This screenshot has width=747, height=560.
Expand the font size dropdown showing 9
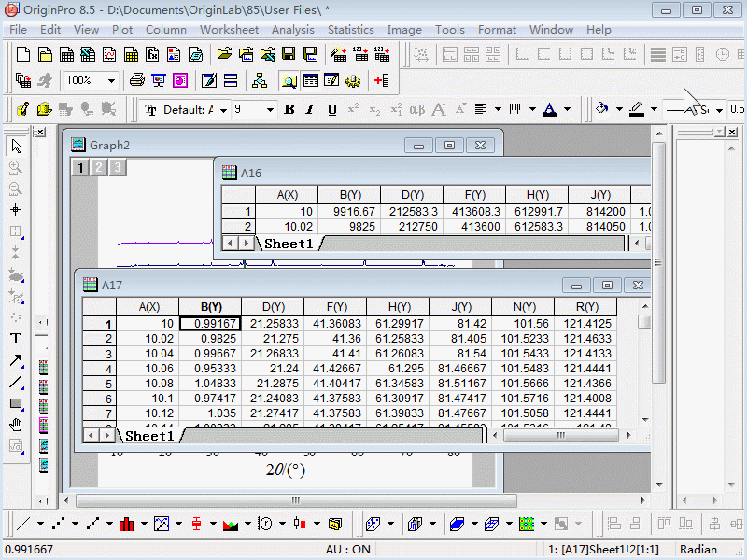[270, 110]
